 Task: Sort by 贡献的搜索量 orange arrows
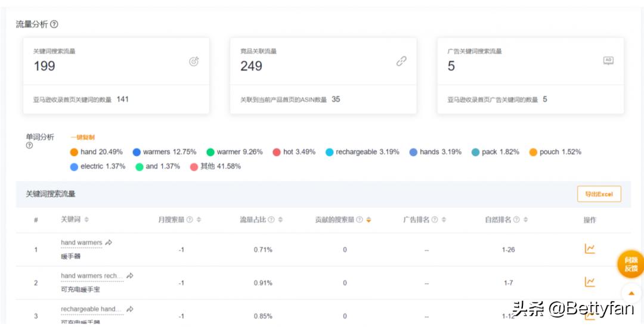coord(369,220)
